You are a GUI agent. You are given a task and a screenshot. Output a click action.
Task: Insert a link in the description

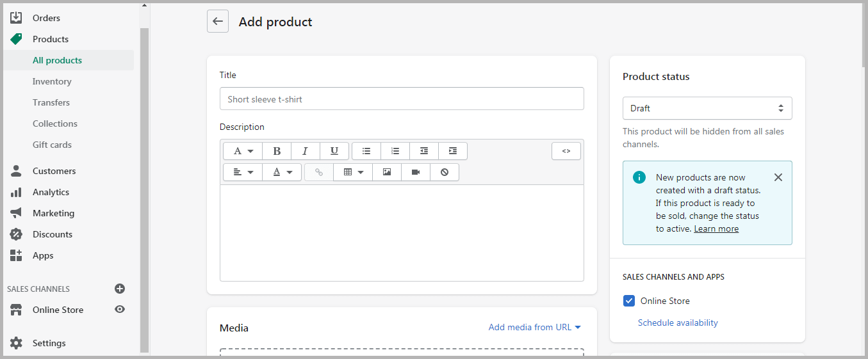point(319,172)
